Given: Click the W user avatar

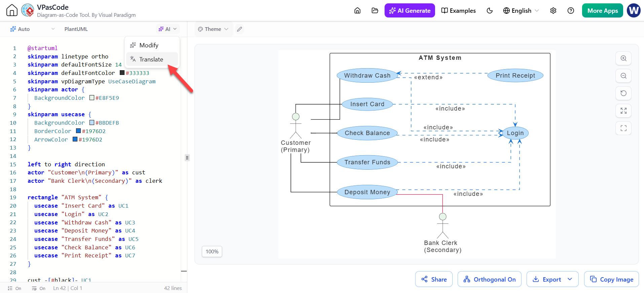Looking at the screenshot, I should click(x=634, y=10).
